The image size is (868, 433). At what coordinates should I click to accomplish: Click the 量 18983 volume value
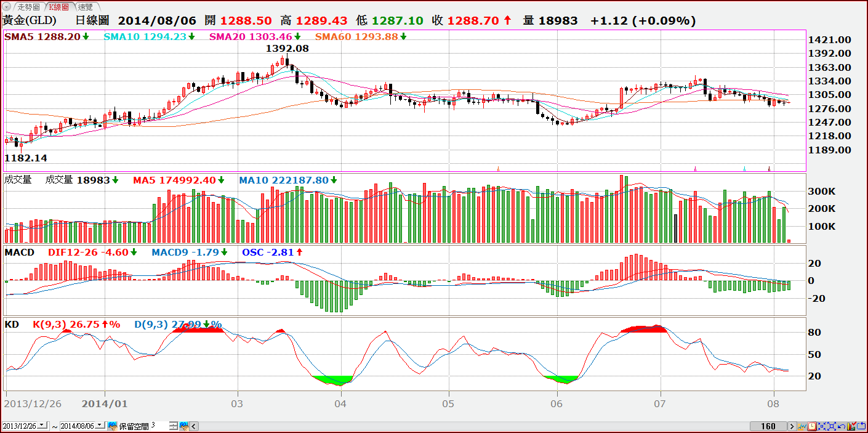pos(550,20)
